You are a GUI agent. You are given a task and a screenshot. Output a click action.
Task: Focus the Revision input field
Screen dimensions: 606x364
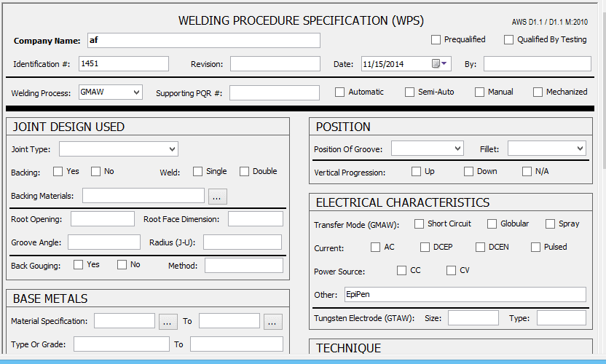pyautogui.click(x=275, y=64)
